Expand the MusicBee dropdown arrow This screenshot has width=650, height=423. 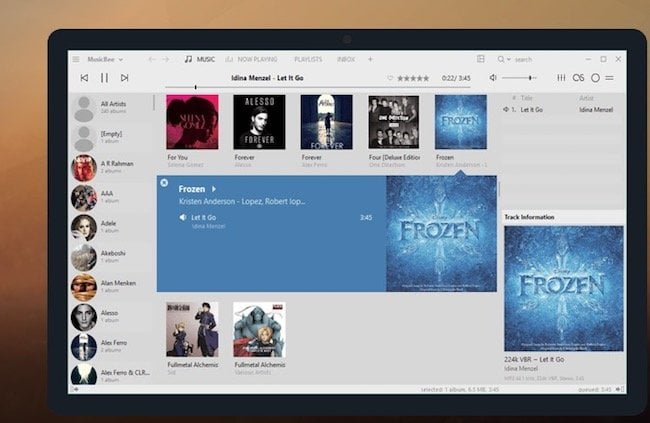click(121, 60)
